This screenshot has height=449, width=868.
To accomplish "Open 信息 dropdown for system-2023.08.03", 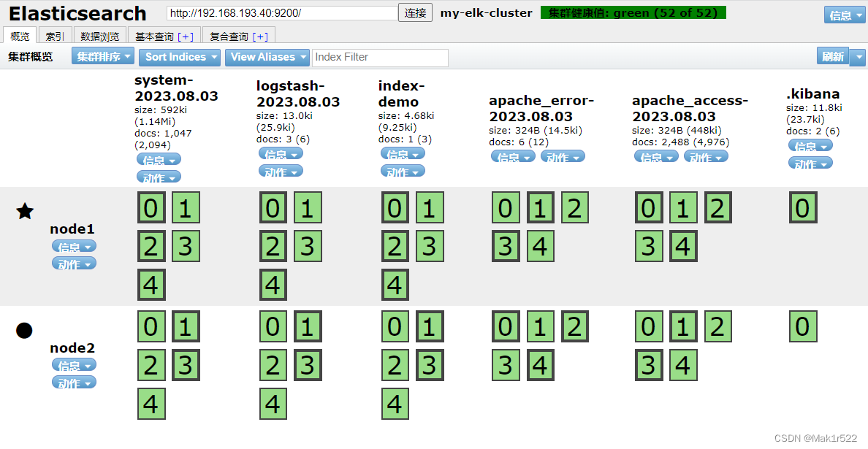I will (x=159, y=160).
